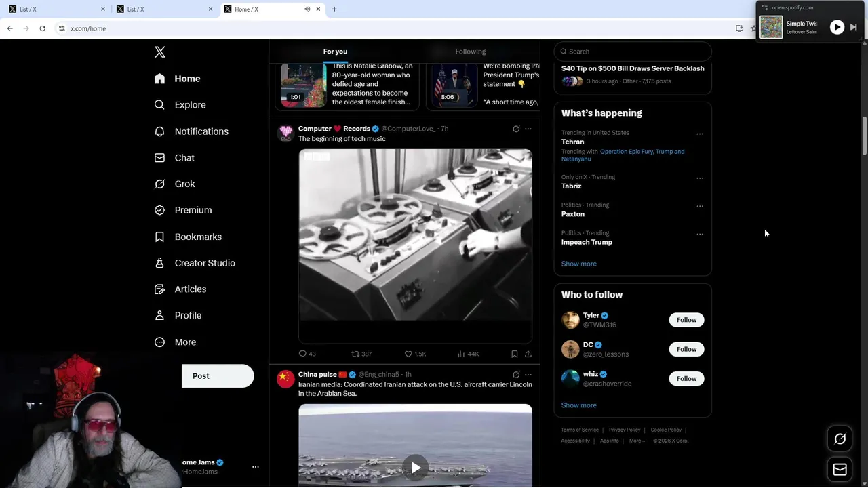Expand the More menu in sidebar
Image resolution: width=868 pixels, height=488 pixels.
(175, 342)
